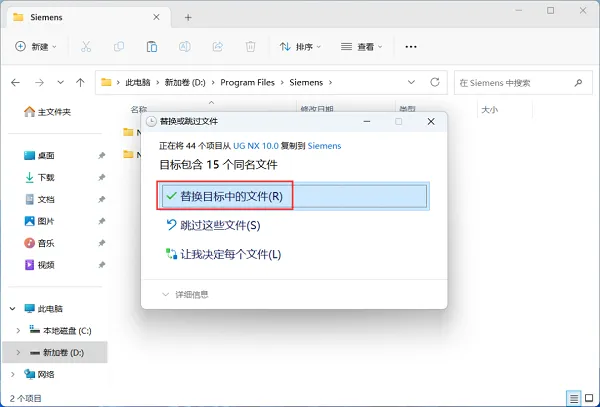Open 音乐 in the sidebar
The width and height of the screenshot is (600, 407).
(39, 243)
